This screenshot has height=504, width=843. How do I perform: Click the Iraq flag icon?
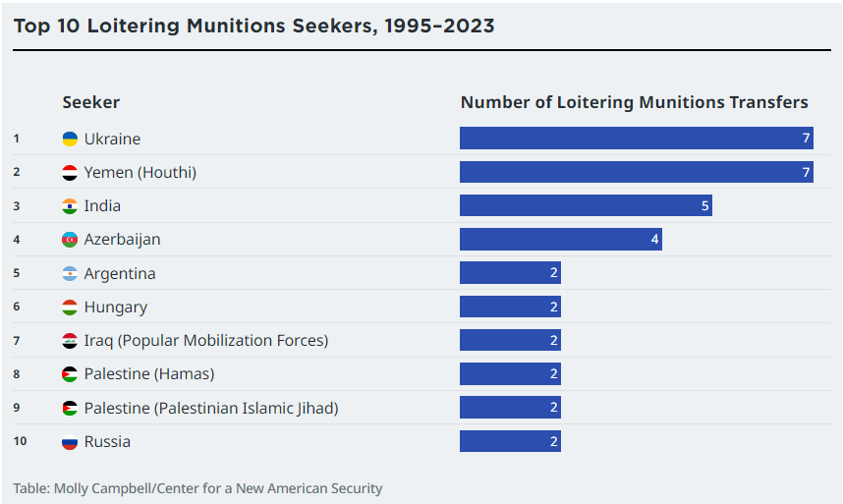coord(70,341)
